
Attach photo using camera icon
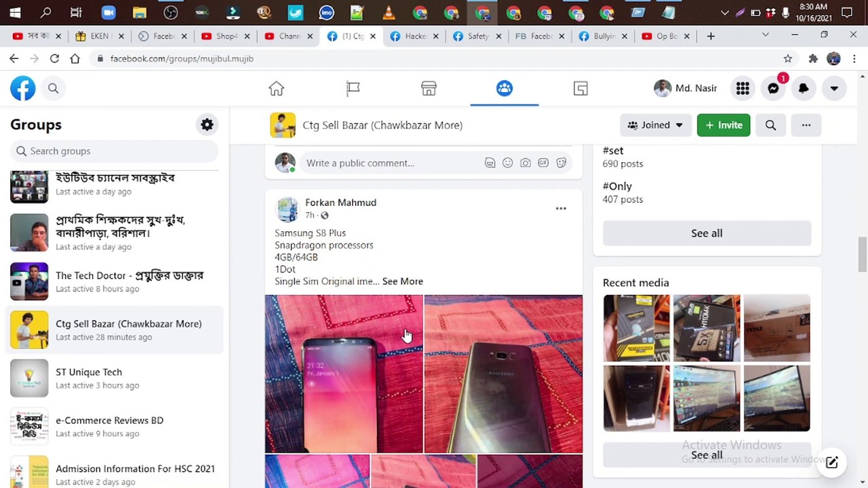pyautogui.click(x=526, y=163)
